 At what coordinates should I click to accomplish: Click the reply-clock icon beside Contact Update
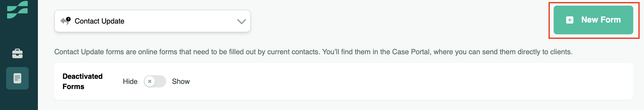coord(66,21)
